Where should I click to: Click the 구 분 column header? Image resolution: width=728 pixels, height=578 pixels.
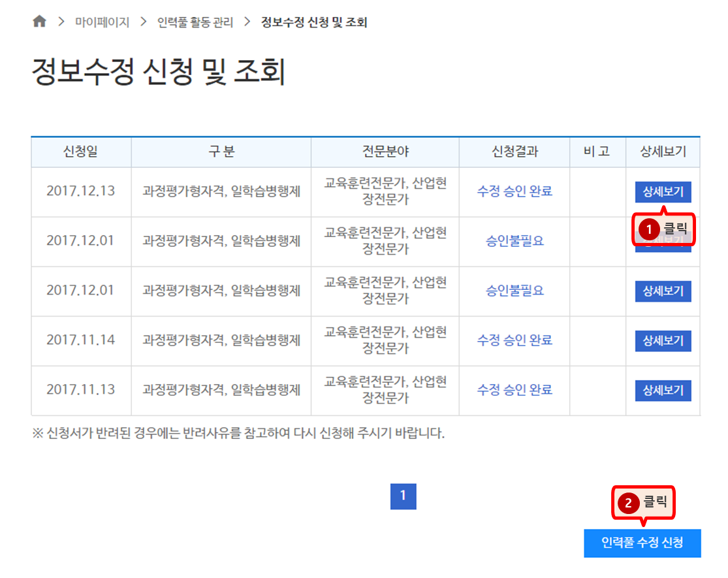click(221, 152)
